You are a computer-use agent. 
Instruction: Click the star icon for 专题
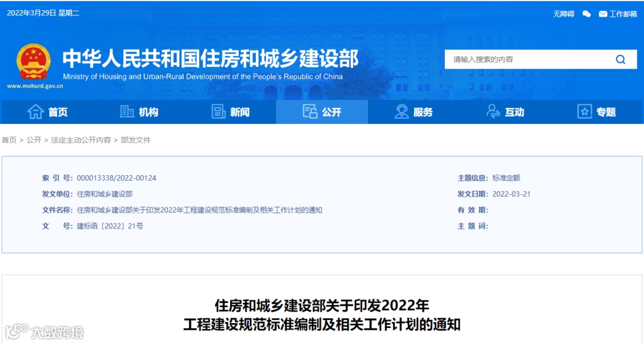point(584,111)
